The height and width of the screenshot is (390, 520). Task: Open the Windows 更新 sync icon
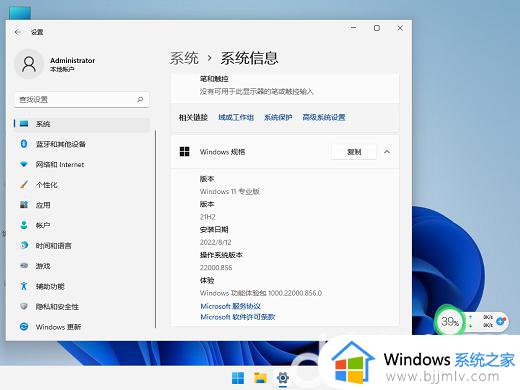(x=24, y=327)
